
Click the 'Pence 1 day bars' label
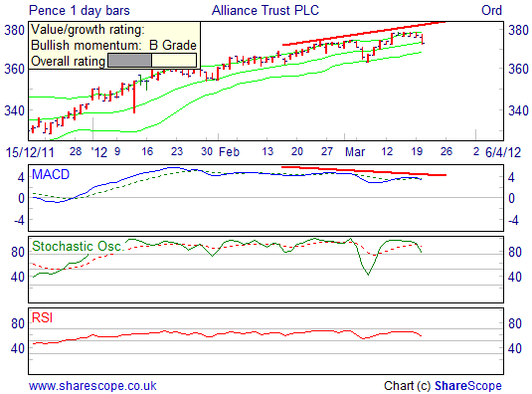tap(79, 11)
